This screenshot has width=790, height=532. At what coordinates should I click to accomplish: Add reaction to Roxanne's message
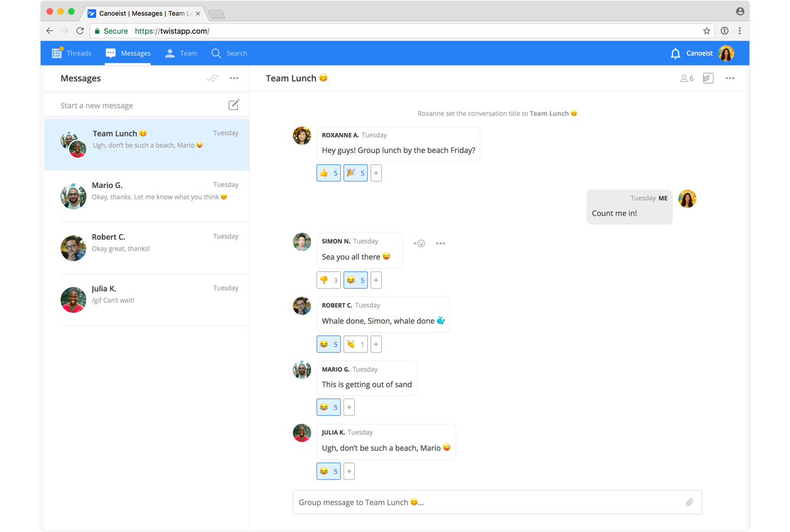click(x=376, y=173)
